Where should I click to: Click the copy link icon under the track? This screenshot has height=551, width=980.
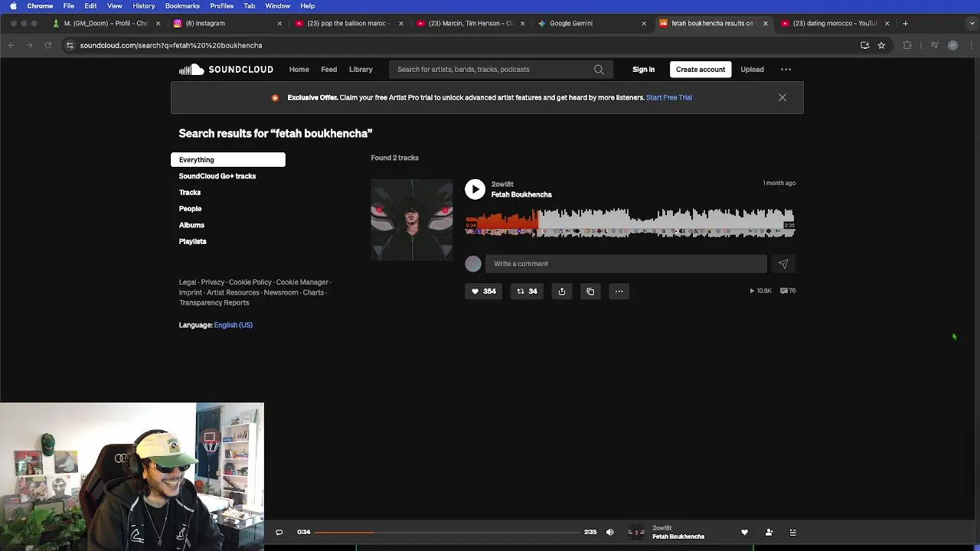point(590,291)
